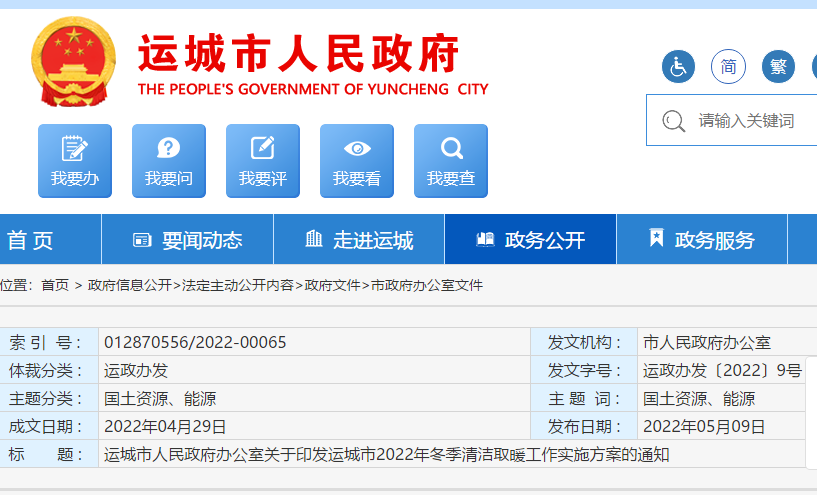Switch to simplified Chinese (简)
The image size is (817, 495).
point(728,67)
